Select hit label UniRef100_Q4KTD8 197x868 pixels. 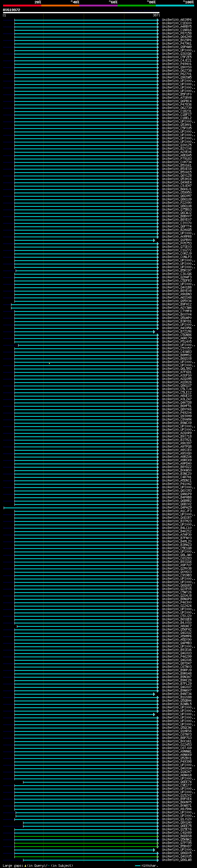coord(176,402)
